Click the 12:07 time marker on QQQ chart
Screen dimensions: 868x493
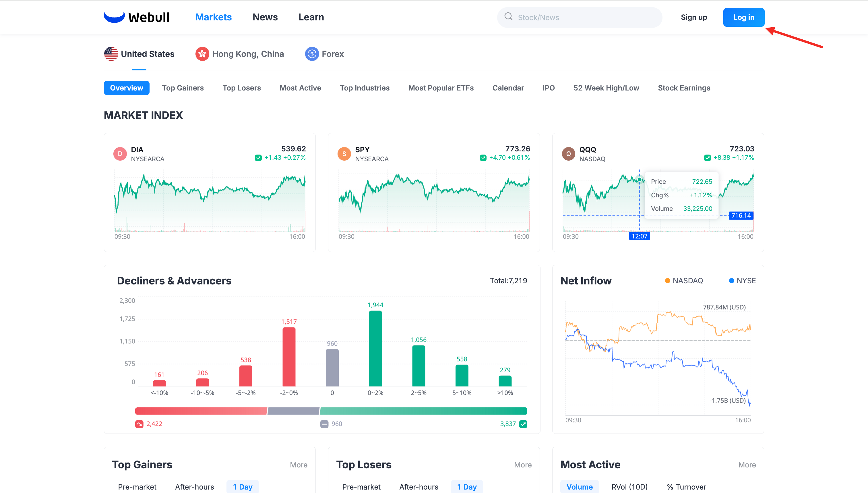tap(639, 236)
